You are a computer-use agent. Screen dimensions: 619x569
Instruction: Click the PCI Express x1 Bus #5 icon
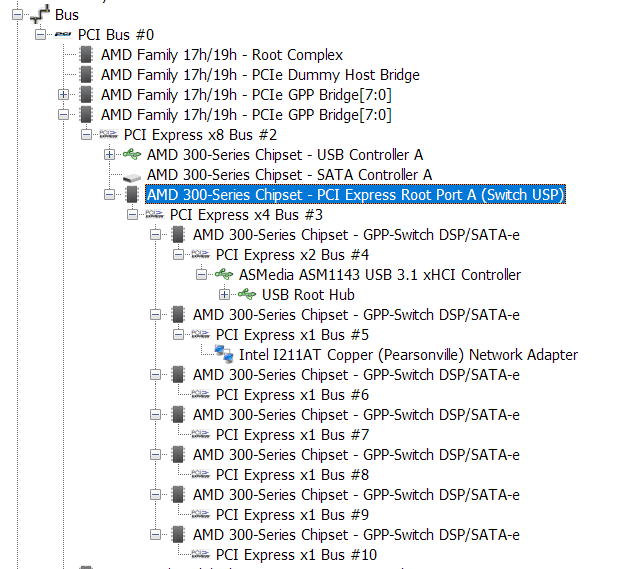tap(201, 335)
